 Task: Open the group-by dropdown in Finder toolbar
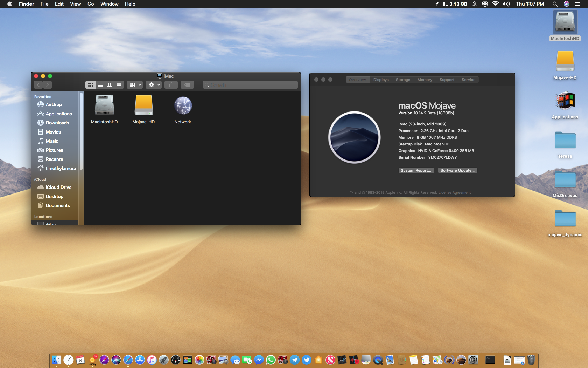pyautogui.click(x=135, y=85)
